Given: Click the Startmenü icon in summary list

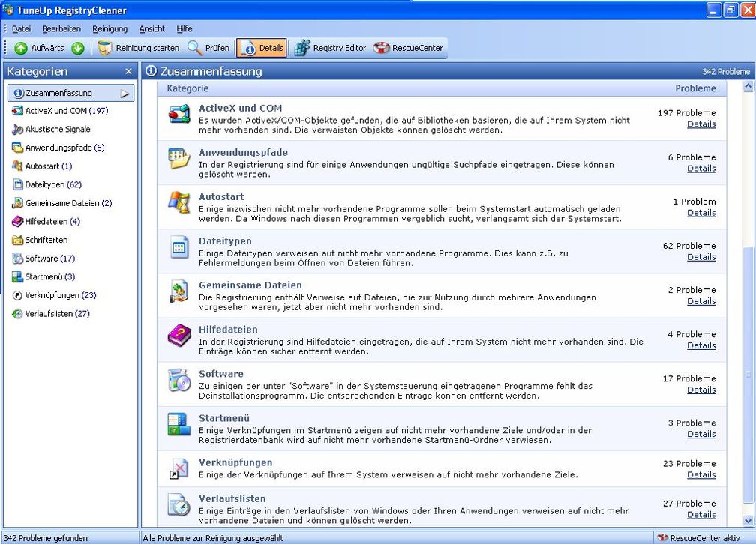Looking at the screenshot, I should (x=178, y=424).
